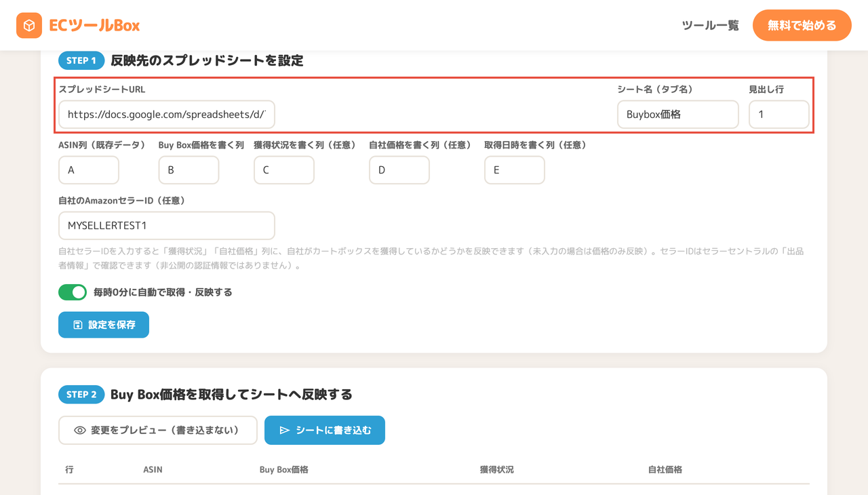The image size is (868, 495).
Task: Click the 反映先のスプレッドシートを設定 heading
Action: (207, 60)
